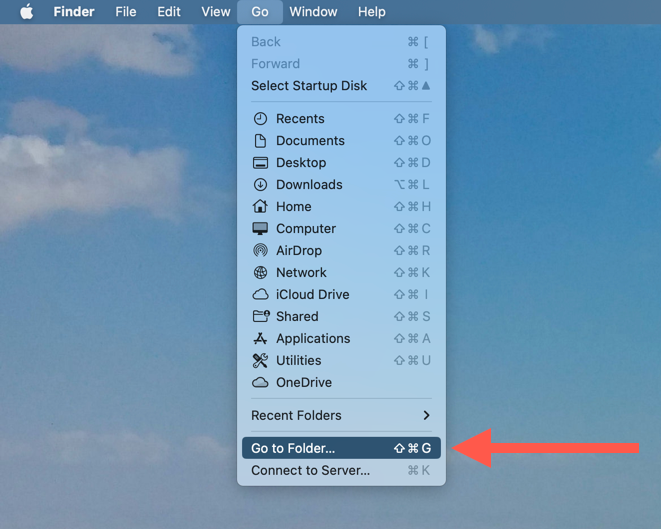The width and height of the screenshot is (661, 529).
Task: Open the View menu
Action: [x=215, y=12]
